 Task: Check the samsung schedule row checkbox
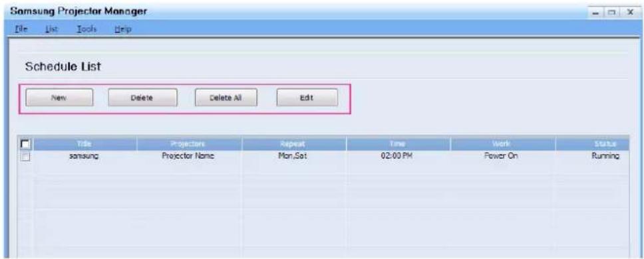(x=25, y=156)
